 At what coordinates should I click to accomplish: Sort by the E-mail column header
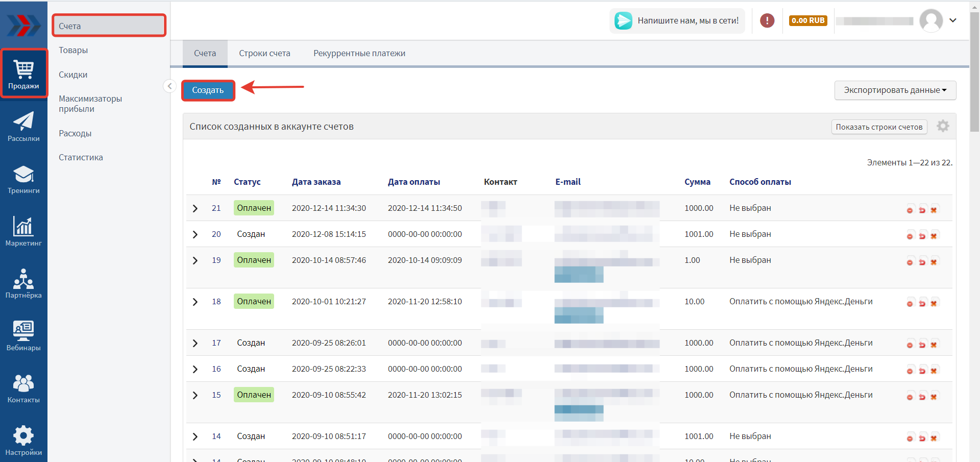click(568, 182)
